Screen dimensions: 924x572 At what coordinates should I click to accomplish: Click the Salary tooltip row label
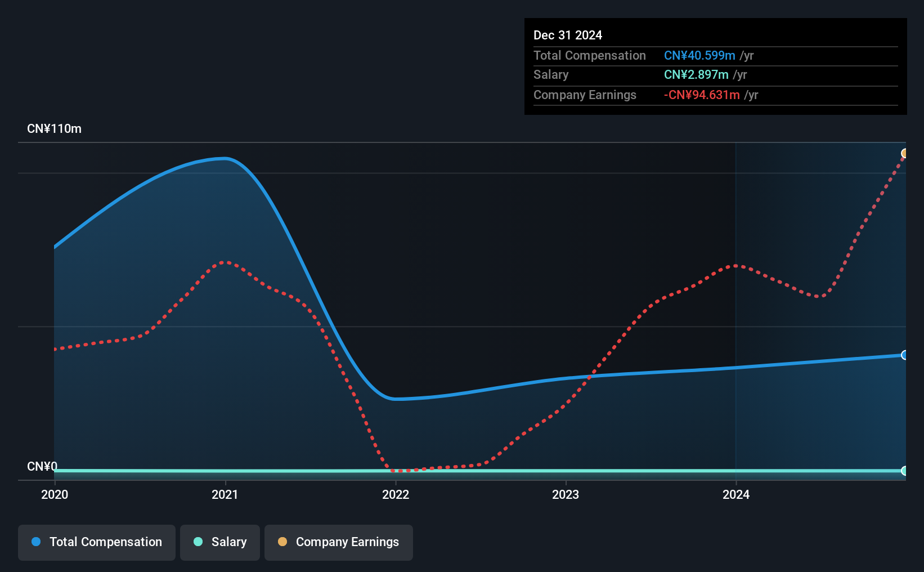click(x=551, y=74)
